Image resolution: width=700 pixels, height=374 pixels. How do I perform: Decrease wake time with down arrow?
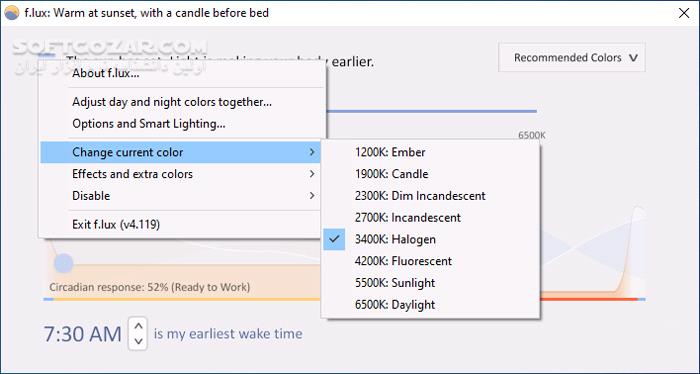138,341
